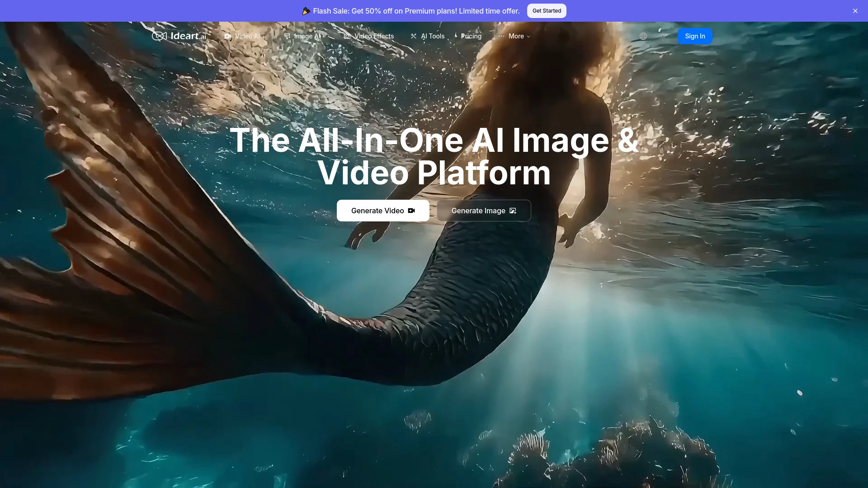Click the megaphone icon in flash sale banner
This screenshot has width=868, height=488.
pyautogui.click(x=306, y=11)
